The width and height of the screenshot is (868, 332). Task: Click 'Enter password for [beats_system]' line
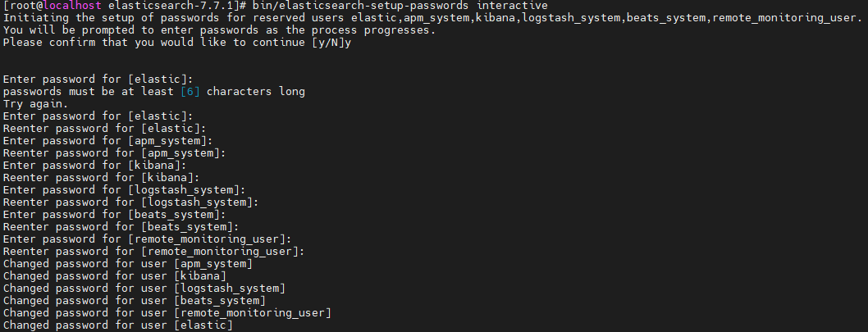click(115, 215)
